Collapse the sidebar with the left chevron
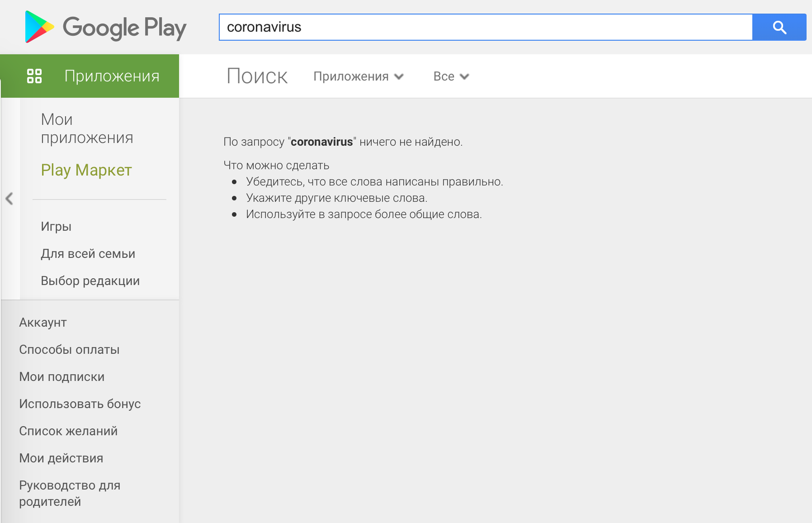This screenshot has height=523, width=812. (9, 199)
